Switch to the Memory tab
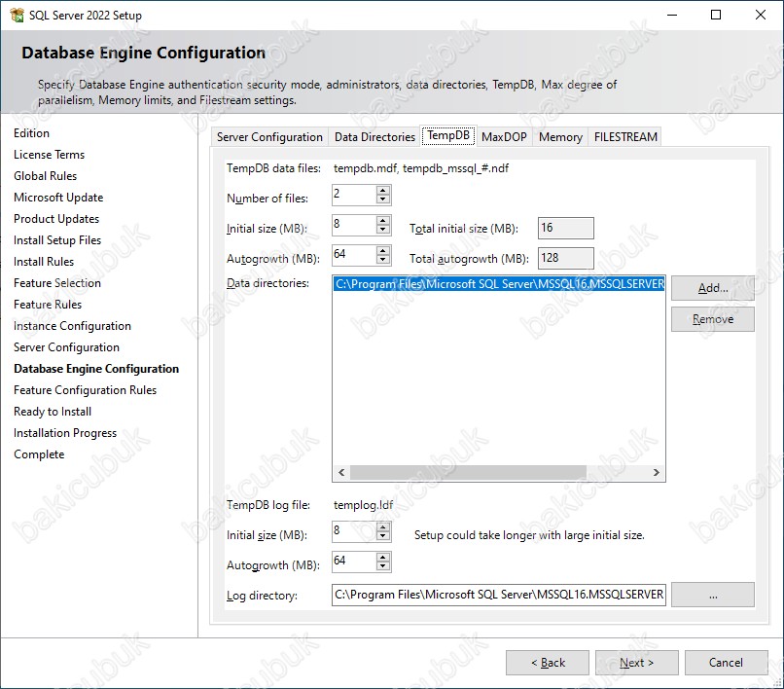Screen dimensions: 784x689 click(x=560, y=137)
